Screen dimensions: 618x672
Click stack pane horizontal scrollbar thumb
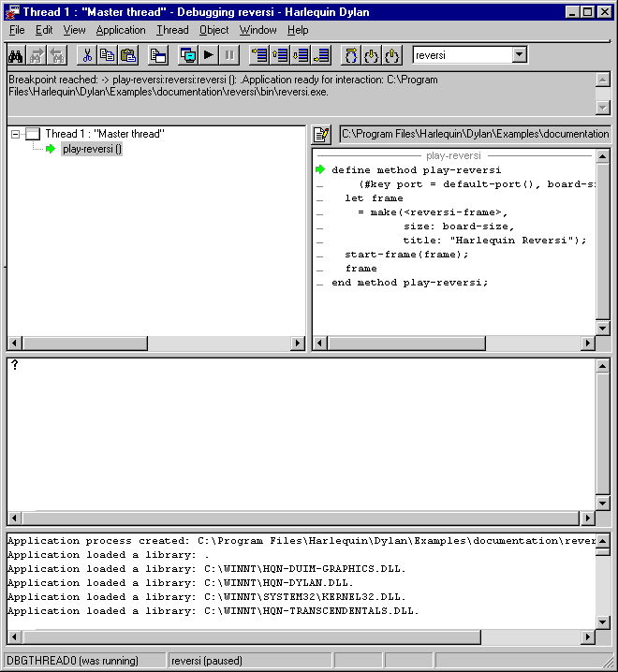click(x=85, y=343)
